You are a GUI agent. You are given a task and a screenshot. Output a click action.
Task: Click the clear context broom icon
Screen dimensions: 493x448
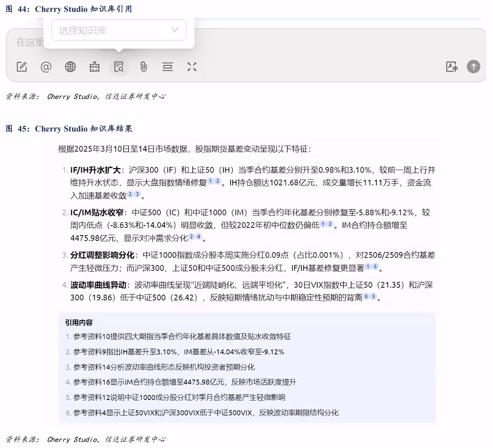[x=94, y=67]
